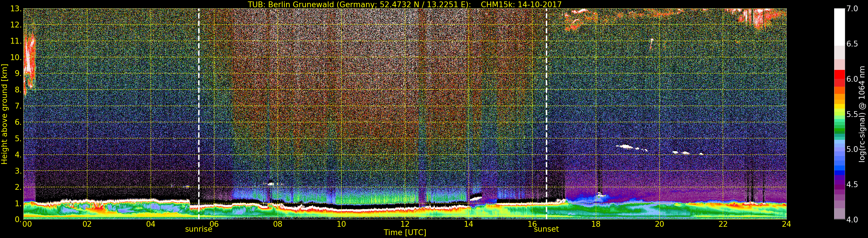This screenshot has height=238, width=868.
Task: Click time axis tick '12'
Action: (405, 224)
